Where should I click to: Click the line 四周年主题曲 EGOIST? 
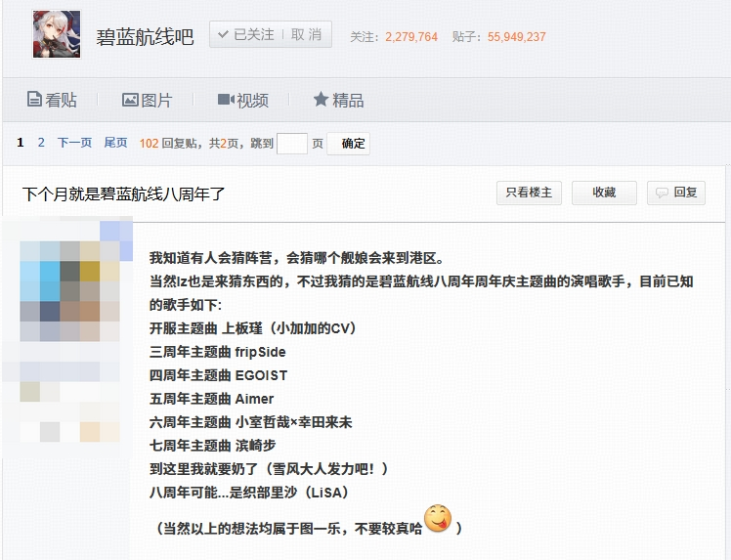(218, 375)
